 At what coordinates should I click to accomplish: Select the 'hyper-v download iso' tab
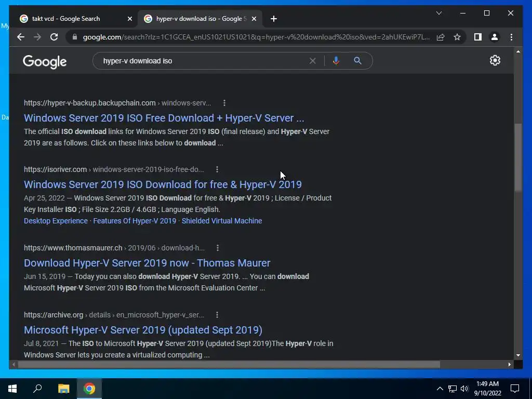click(199, 19)
